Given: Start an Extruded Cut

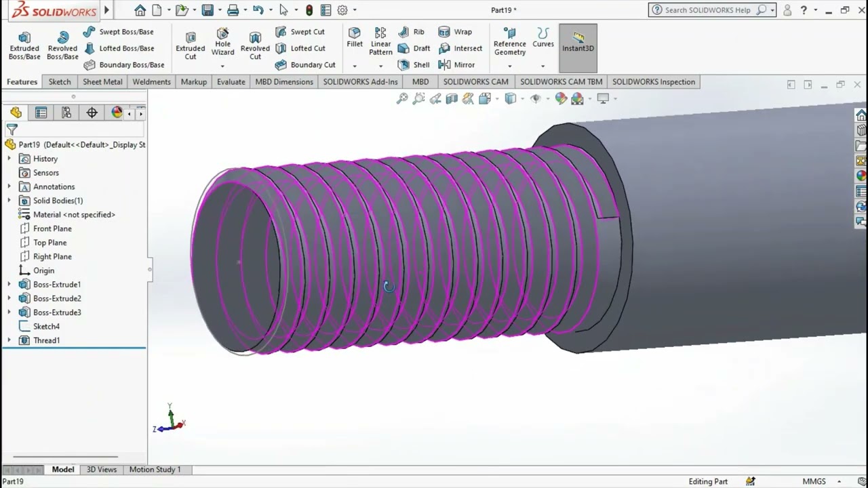Looking at the screenshot, I should point(191,45).
